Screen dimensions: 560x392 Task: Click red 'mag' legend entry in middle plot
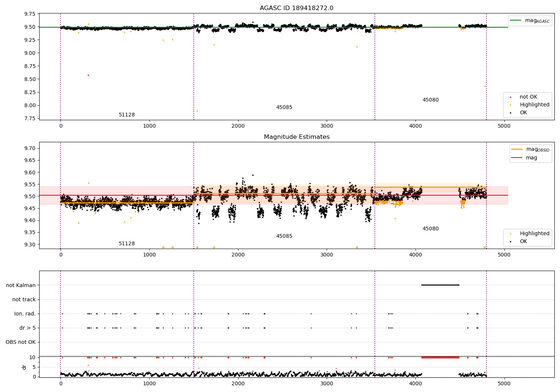tap(524, 158)
